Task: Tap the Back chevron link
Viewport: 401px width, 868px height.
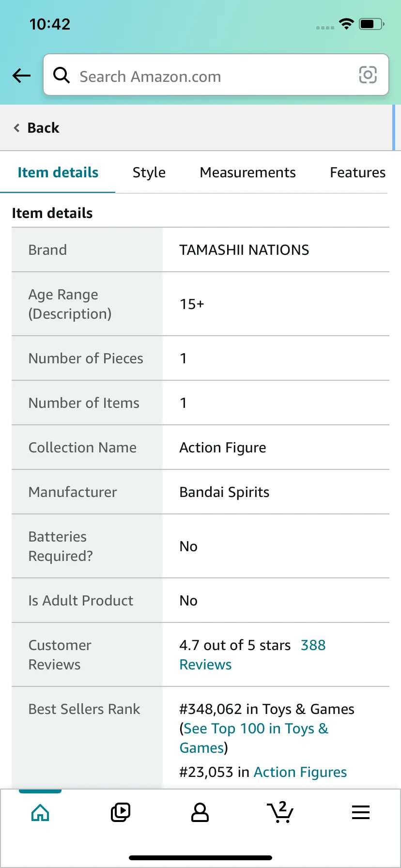Action: point(36,128)
